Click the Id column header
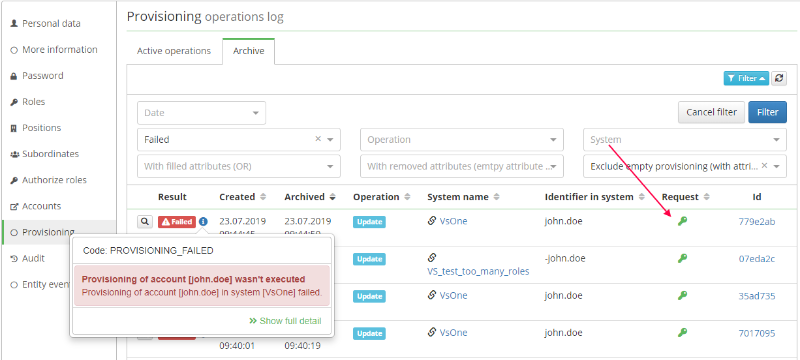Screen dimensions: 800x360 pos(756,197)
